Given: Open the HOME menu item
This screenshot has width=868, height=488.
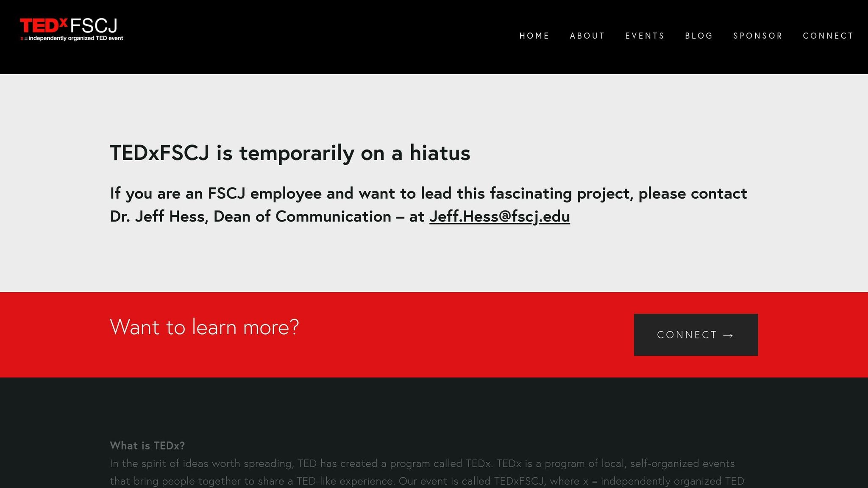Looking at the screenshot, I should pos(534,36).
